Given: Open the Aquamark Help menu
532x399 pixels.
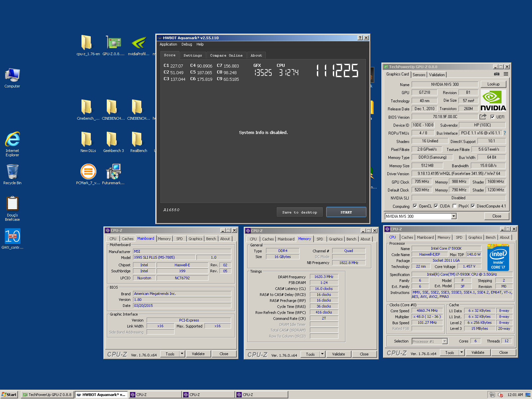Looking at the screenshot, I should click(x=200, y=44).
